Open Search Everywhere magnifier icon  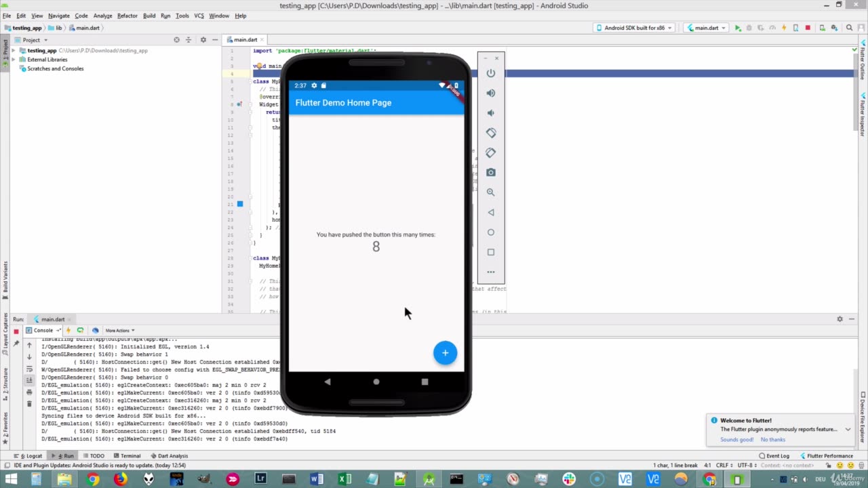850,28
